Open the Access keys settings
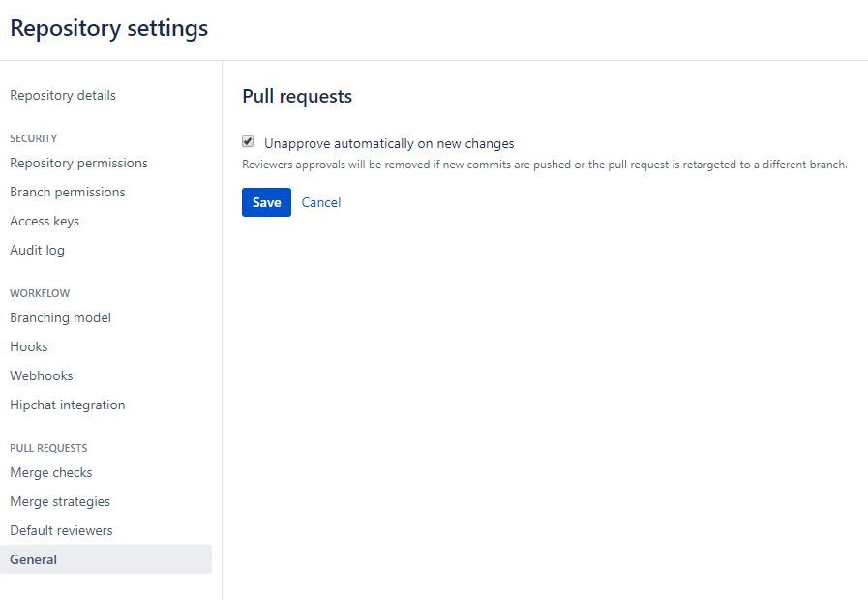Viewport: 868px width, 600px height. coord(45,221)
